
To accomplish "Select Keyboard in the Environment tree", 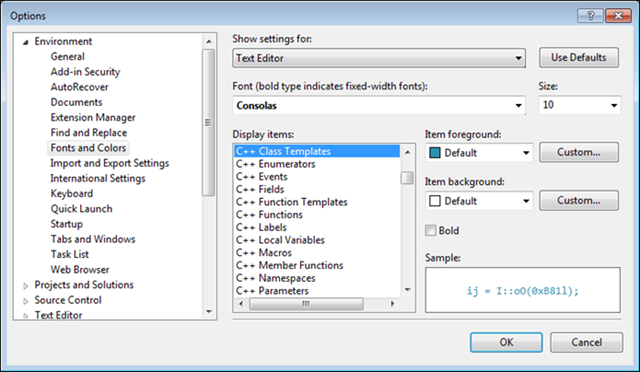I will click(x=72, y=194).
